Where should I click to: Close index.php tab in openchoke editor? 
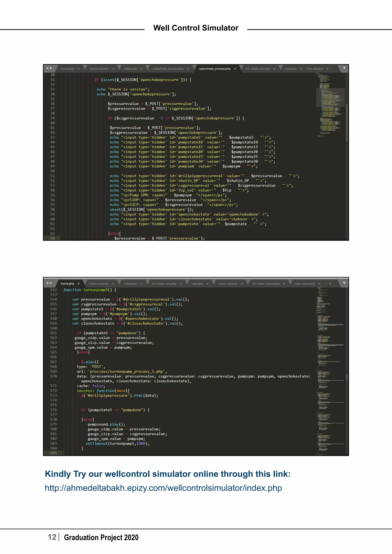[x=141, y=69]
